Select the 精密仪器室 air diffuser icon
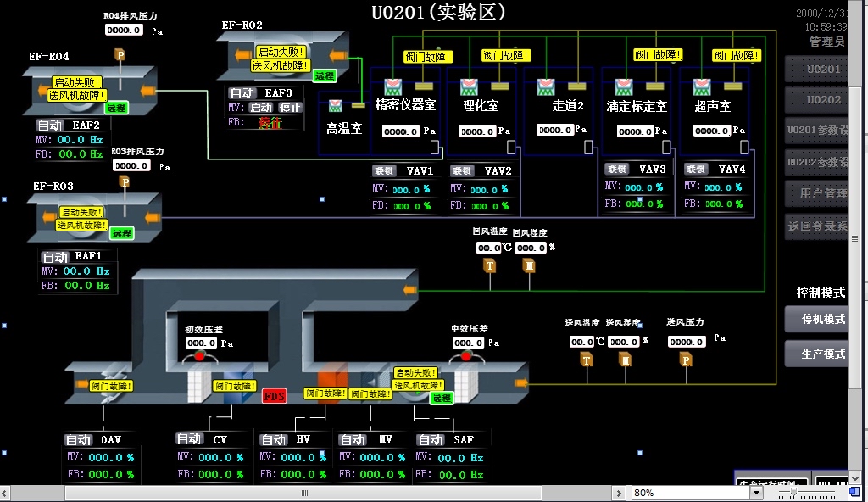868x502 pixels. click(392, 86)
